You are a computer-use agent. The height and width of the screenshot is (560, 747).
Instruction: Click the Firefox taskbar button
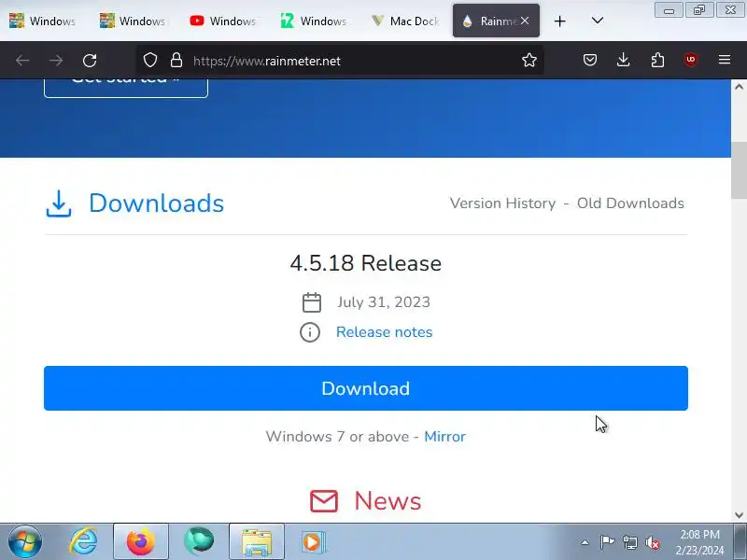[141, 542]
